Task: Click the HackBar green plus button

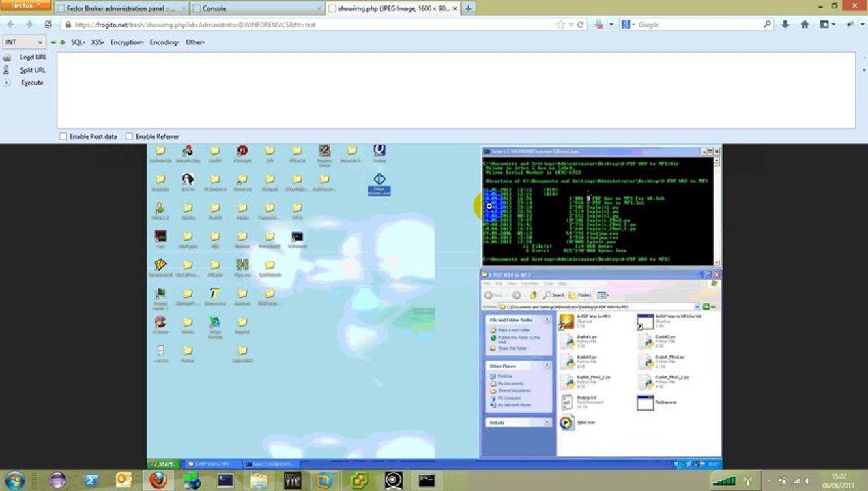Action: 63,42
